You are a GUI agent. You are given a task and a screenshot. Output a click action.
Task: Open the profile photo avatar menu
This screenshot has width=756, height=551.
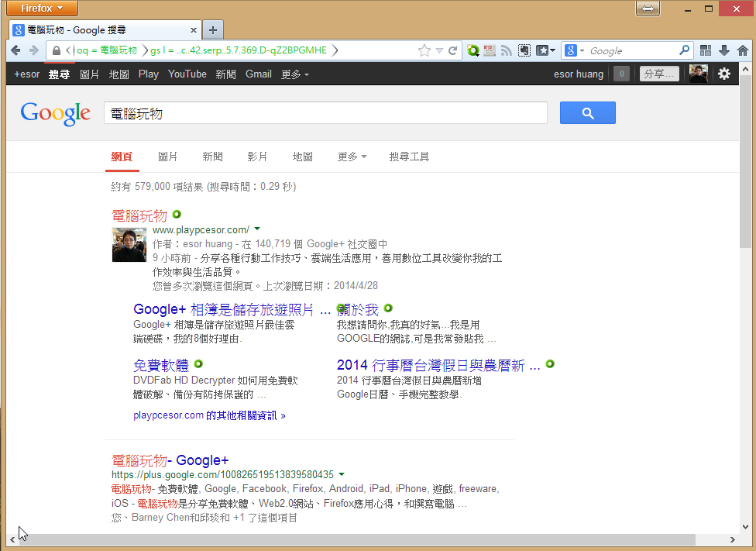point(698,74)
